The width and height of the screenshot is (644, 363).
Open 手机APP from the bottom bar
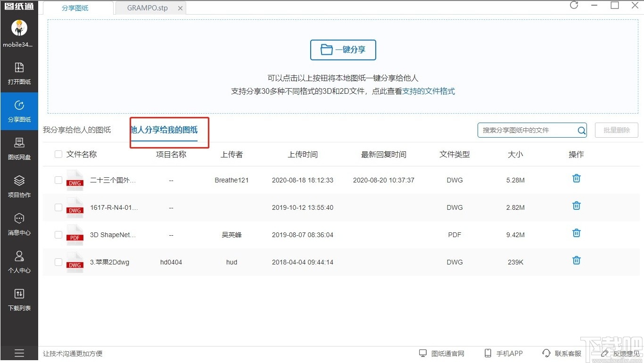(504, 353)
